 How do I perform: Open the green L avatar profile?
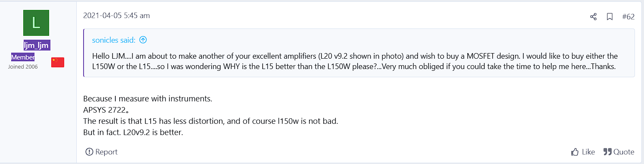(x=36, y=23)
